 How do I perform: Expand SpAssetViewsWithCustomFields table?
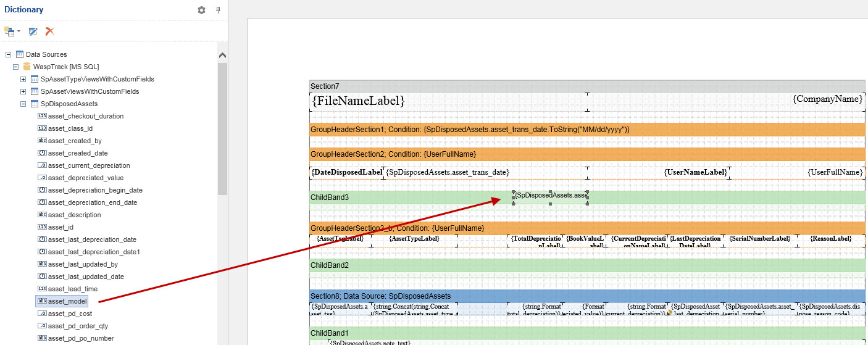pyautogui.click(x=23, y=91)
